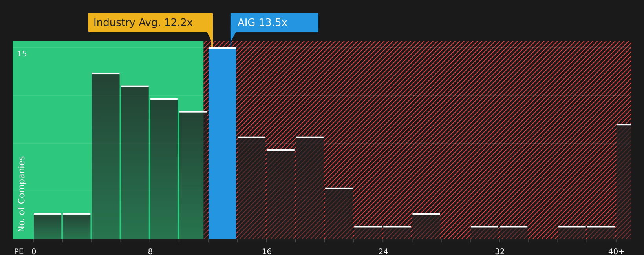Screen dimensions: 644x255
Task: Click the x-axis label 16
Action: coord(267,251)
